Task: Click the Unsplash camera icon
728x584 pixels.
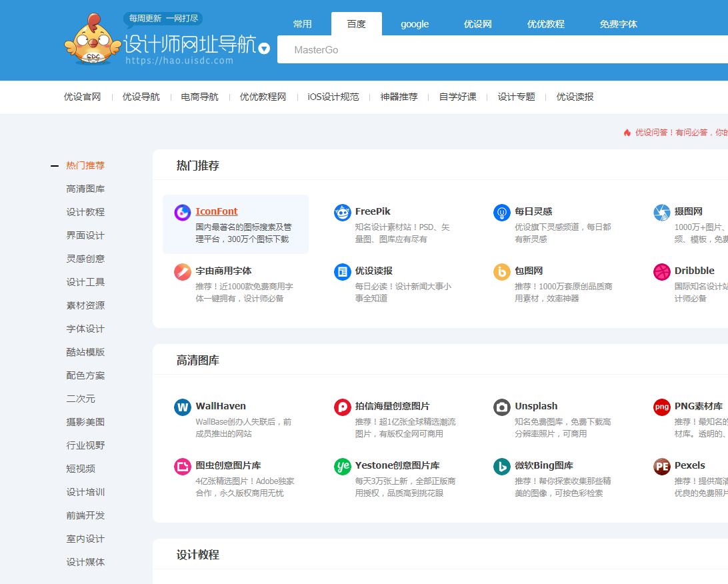Action: pyautogui.click(x=502, y=407)
